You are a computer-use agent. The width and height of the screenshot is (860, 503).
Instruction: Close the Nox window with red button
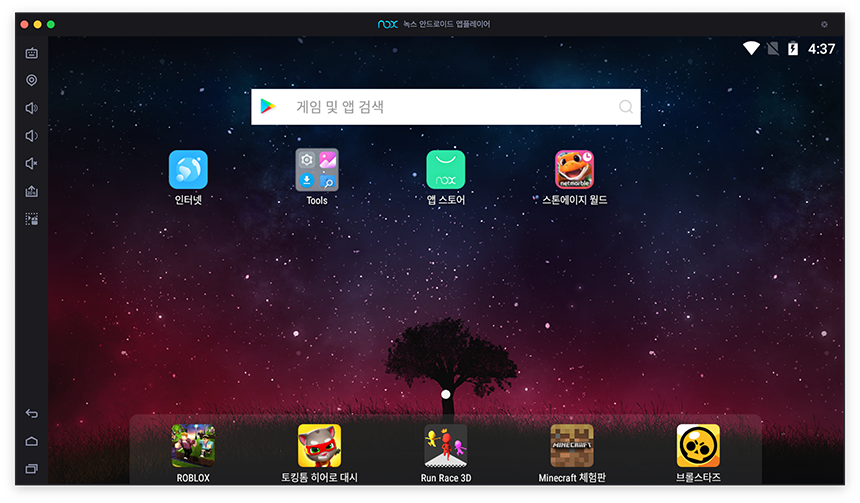(24, 24)
